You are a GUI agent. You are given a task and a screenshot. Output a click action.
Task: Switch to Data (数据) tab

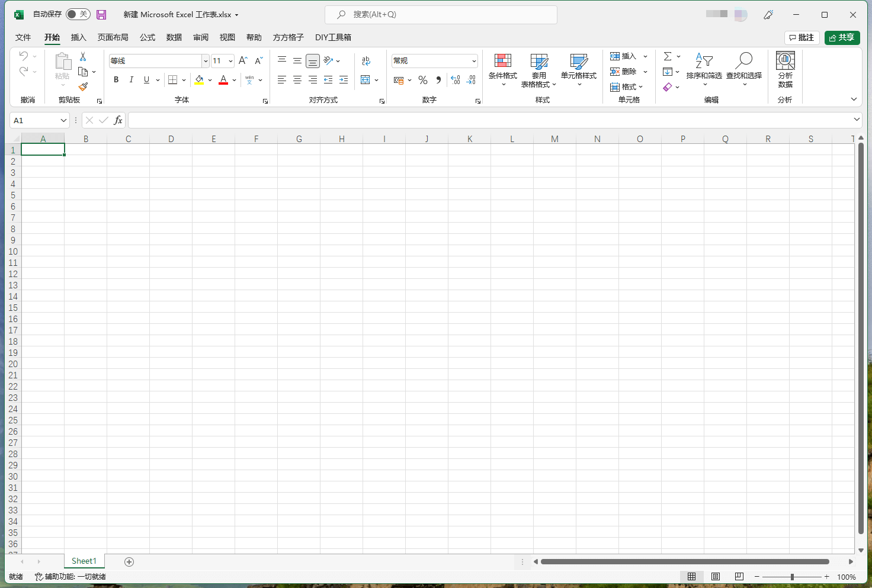[x=174, y=37]
